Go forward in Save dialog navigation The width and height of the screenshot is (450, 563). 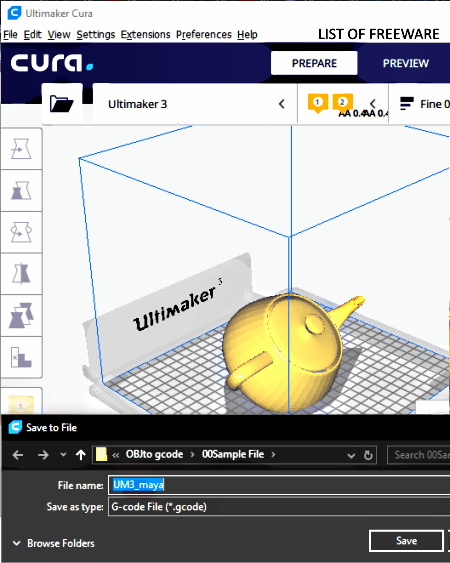tap(43, 455)
